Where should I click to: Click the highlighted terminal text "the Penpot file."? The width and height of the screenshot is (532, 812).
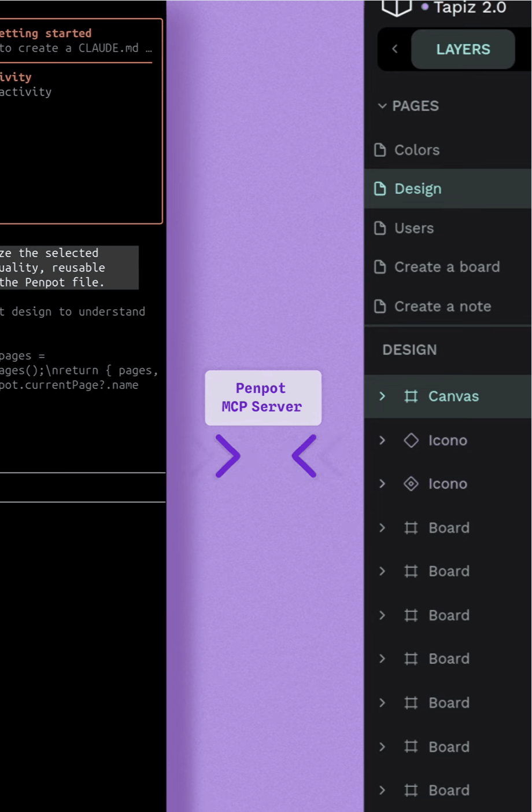(52, 282)
